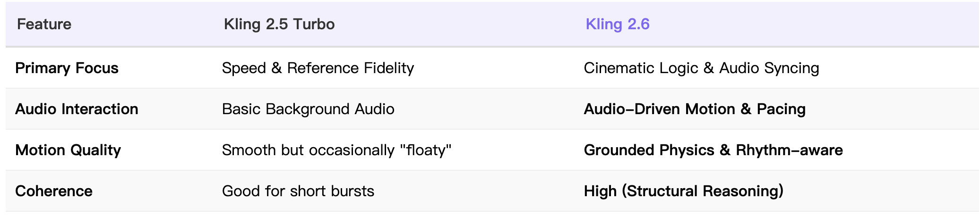The width and height of the screenshot is (980, 216).
Task: Click the word Rhythm-aware
Action: [789, 150]
